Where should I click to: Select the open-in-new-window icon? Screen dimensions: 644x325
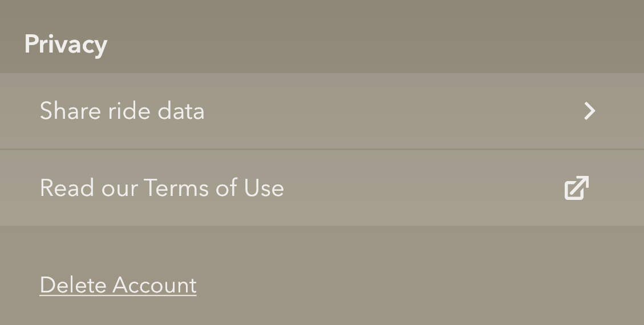point(576,188)
